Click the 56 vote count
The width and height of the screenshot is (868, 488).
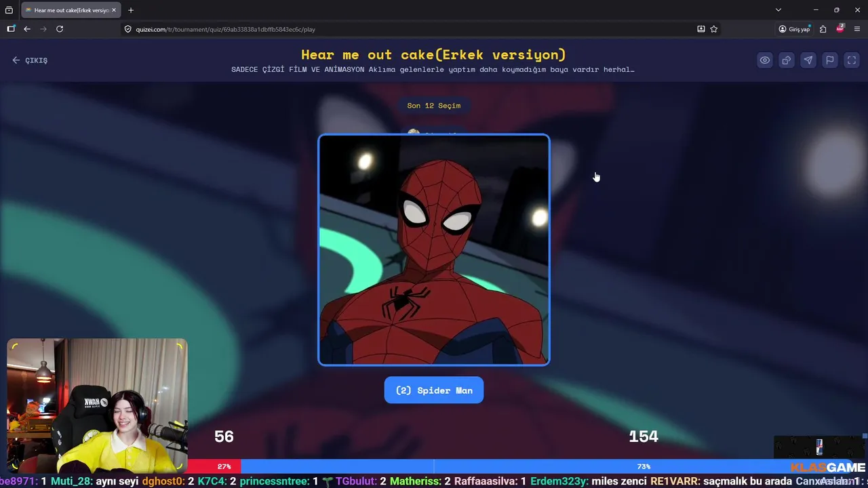point(224,436)
